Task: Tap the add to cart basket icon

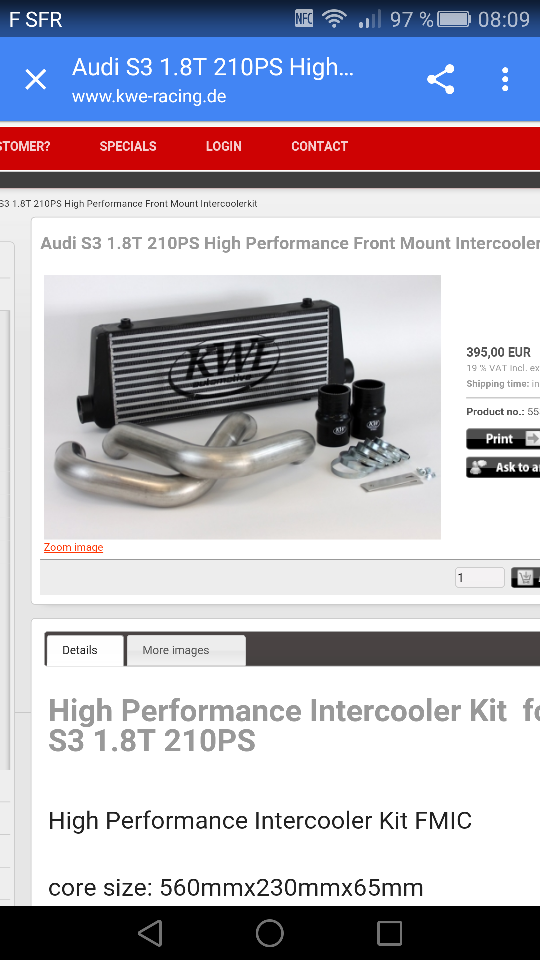Action: point(525,577)
